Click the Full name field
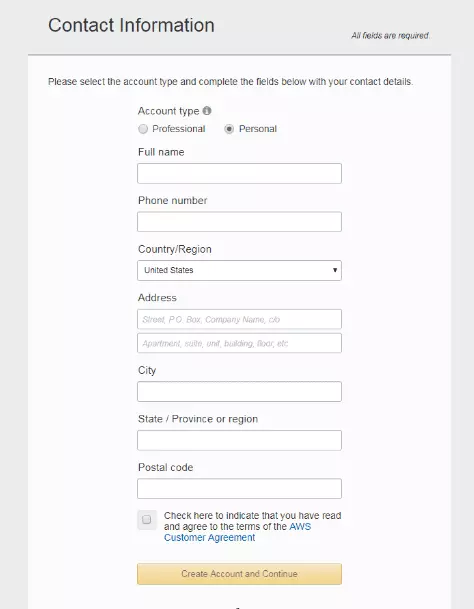 coord(239,173)
